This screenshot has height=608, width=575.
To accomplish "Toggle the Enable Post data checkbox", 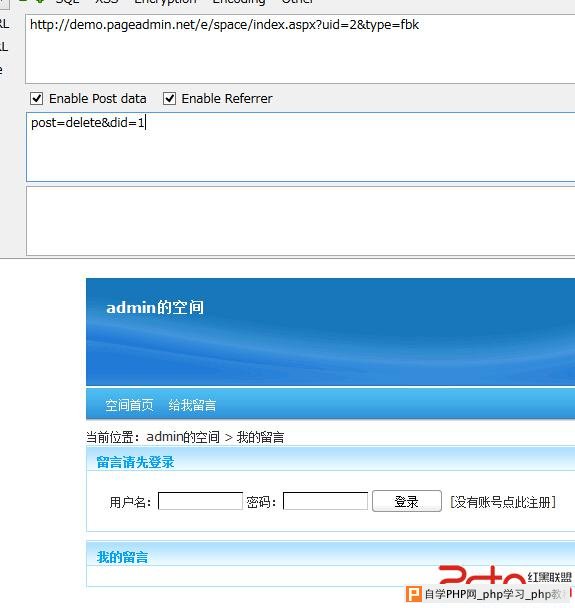I will 36,98.
